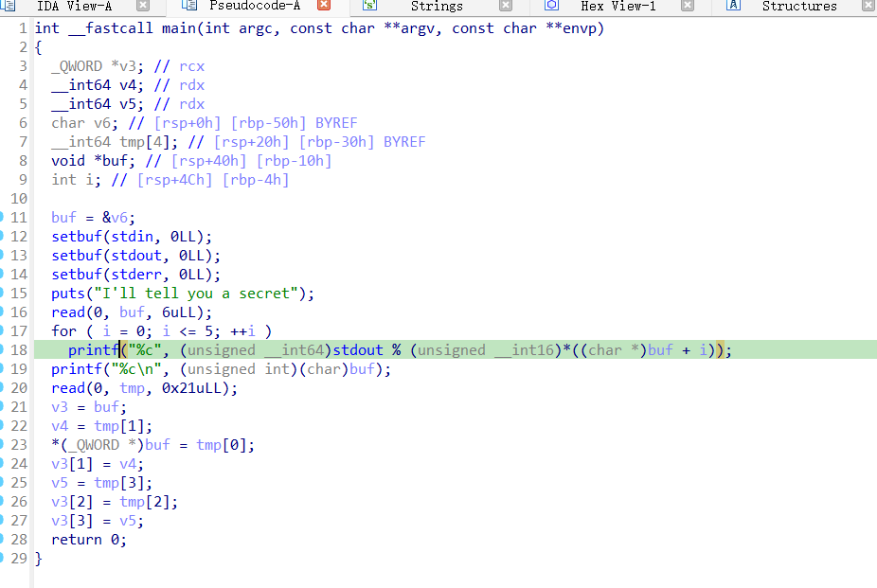Select the main function name in signature
Screen dimensions: 877x588
tap(180, 28)
